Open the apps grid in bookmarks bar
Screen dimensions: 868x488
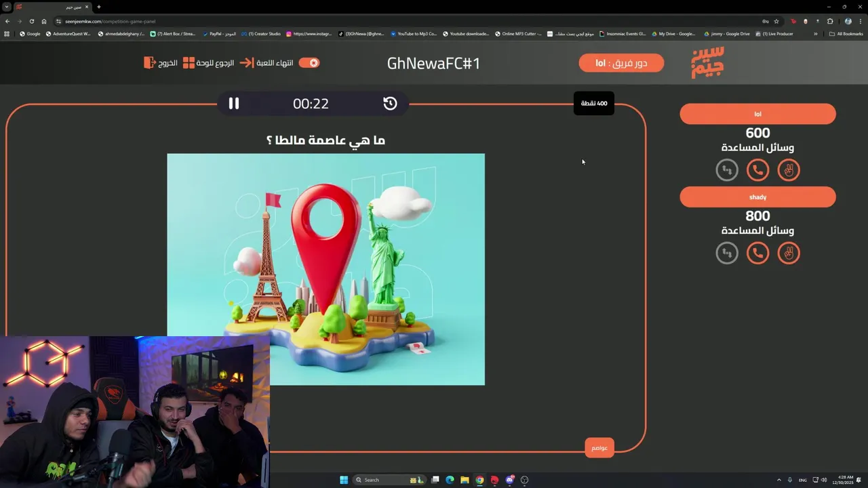coord(7,34)
